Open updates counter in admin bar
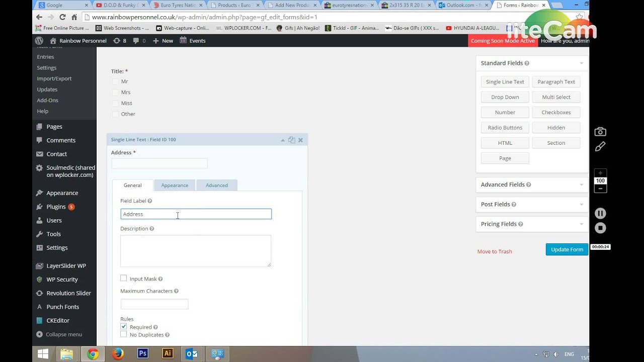 click(120, 41)
